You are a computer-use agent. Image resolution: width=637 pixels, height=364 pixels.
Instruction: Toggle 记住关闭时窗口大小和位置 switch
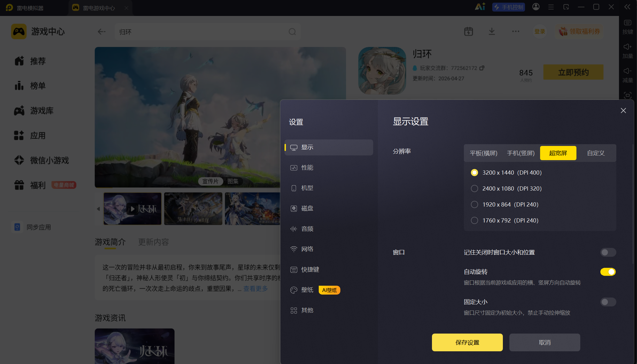coord(608,252)
